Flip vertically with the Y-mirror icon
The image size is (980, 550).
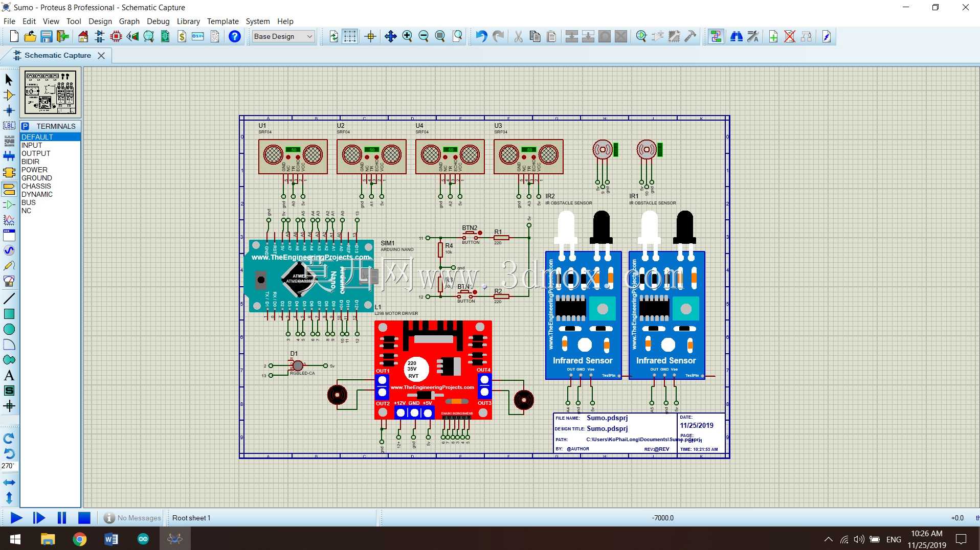pyautogui.click(x=9, y=497)
